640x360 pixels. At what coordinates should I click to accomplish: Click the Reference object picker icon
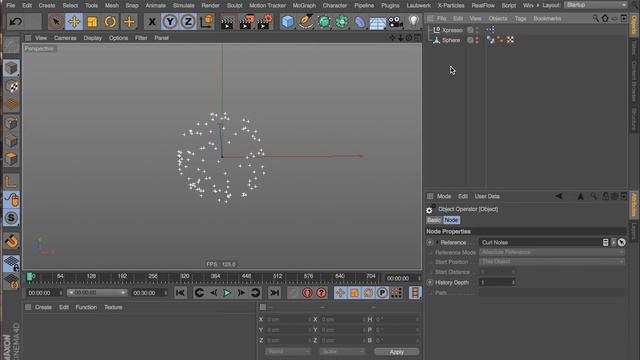621,242
